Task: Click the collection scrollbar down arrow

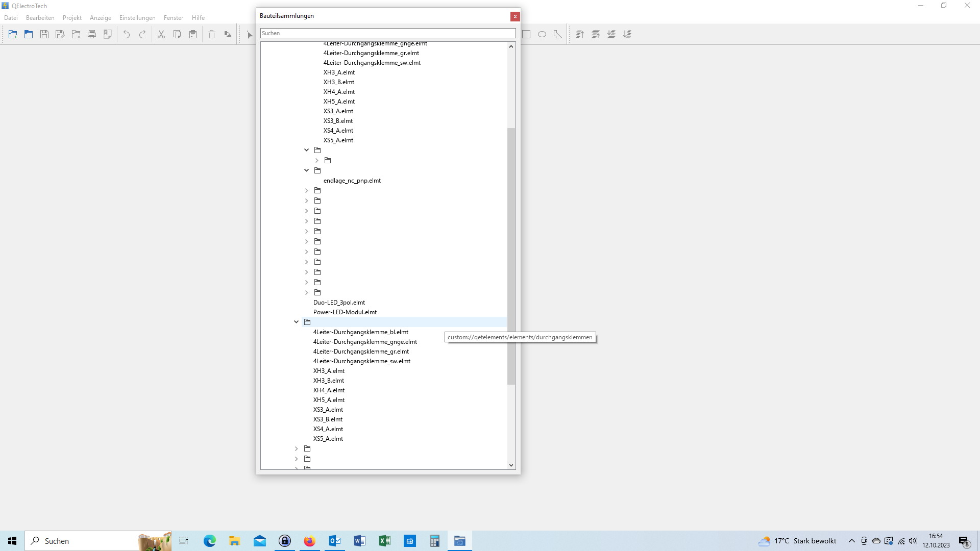Action: (511, 465)
